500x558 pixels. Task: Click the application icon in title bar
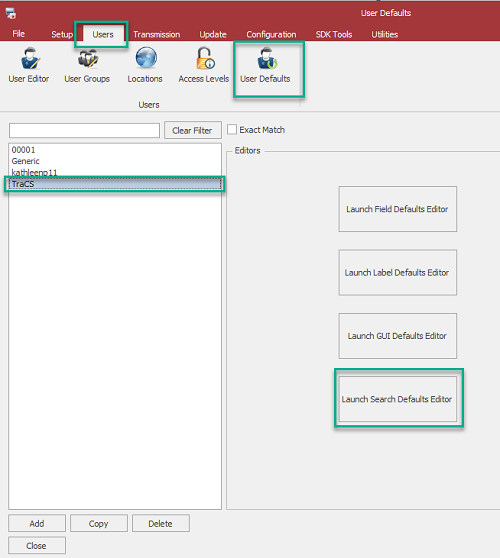pyautogui.click(x=11, y=13)
